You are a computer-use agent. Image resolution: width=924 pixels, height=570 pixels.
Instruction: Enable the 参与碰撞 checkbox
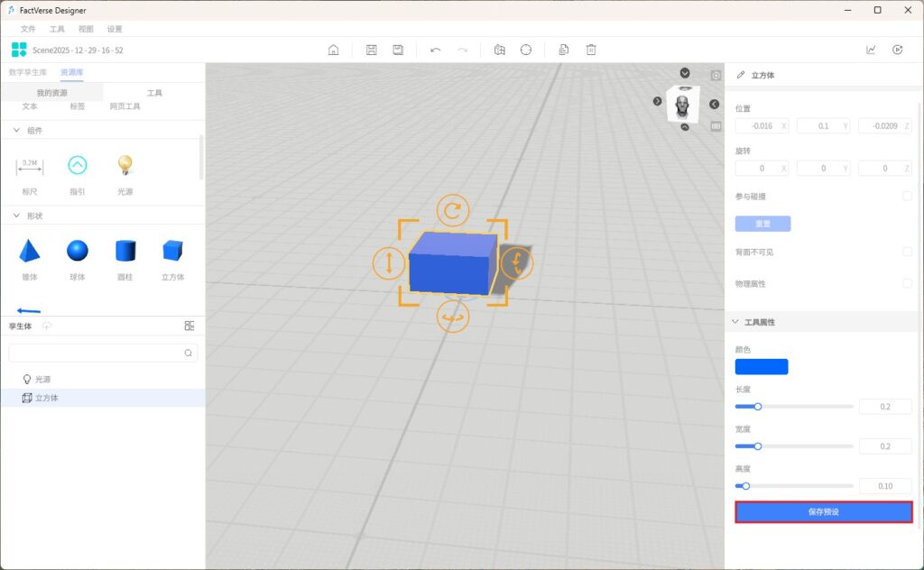tap(907, 196)
